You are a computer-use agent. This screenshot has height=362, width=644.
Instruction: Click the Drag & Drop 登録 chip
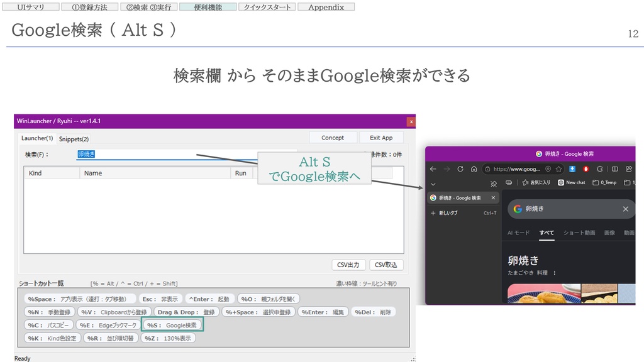pyautogui.click(x=186, y=312)
